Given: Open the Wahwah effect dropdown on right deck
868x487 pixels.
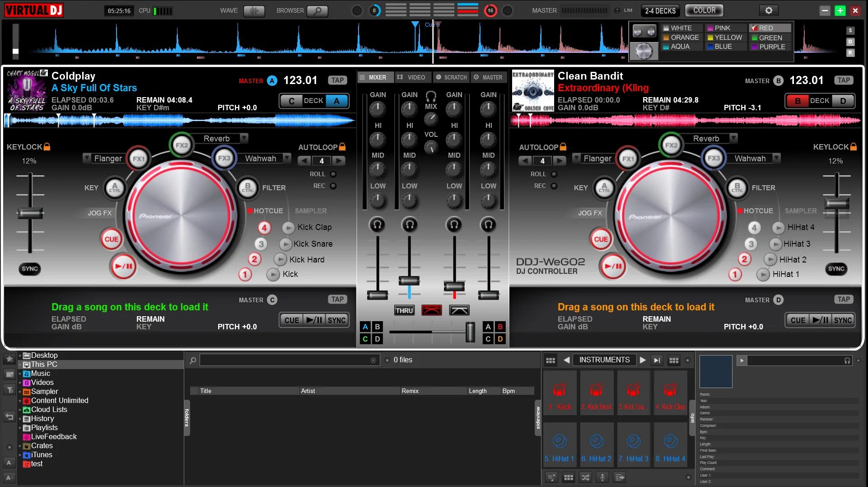Looking at the screenshot, I should 776,158.
